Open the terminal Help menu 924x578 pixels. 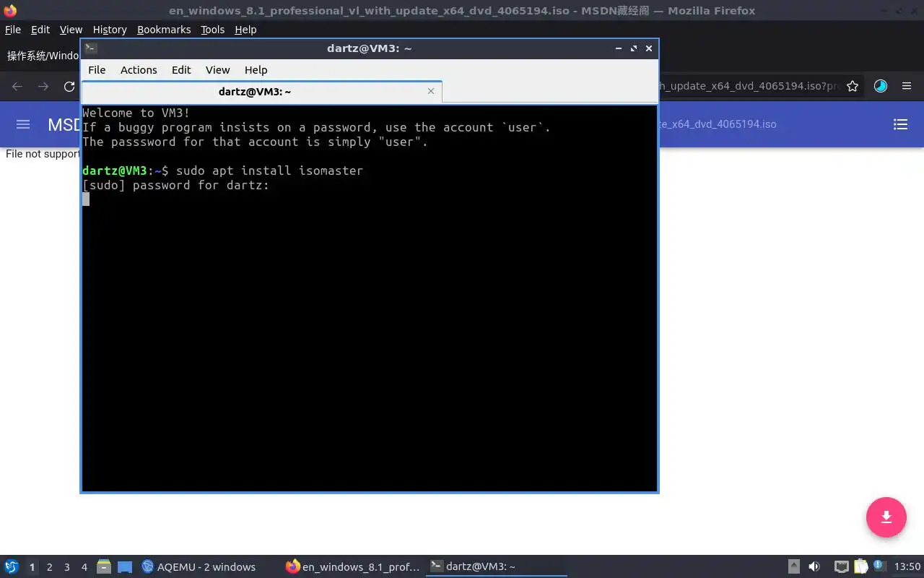point(256,70)
